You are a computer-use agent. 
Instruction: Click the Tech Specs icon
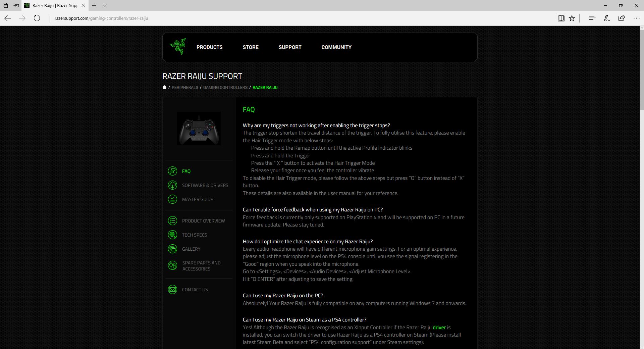point(172,235)
